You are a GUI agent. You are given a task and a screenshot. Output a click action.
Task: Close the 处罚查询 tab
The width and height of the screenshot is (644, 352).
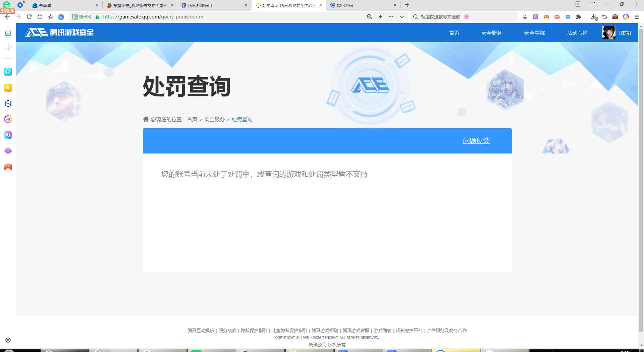click(321, 5)
